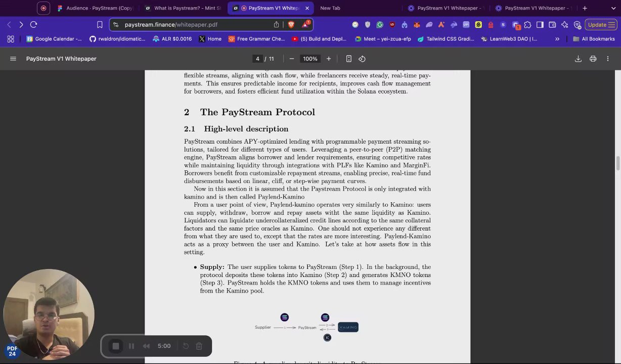Open Leo AI sparkle icon
Screen dimensions: 621x364
(565, 24)
